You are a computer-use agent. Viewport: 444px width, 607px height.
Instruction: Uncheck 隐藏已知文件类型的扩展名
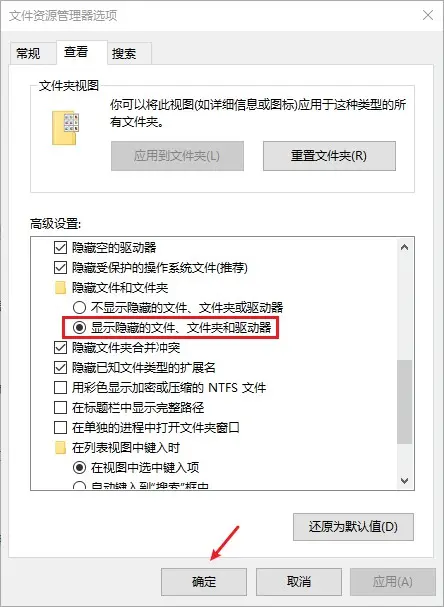(x=60, y=368)
